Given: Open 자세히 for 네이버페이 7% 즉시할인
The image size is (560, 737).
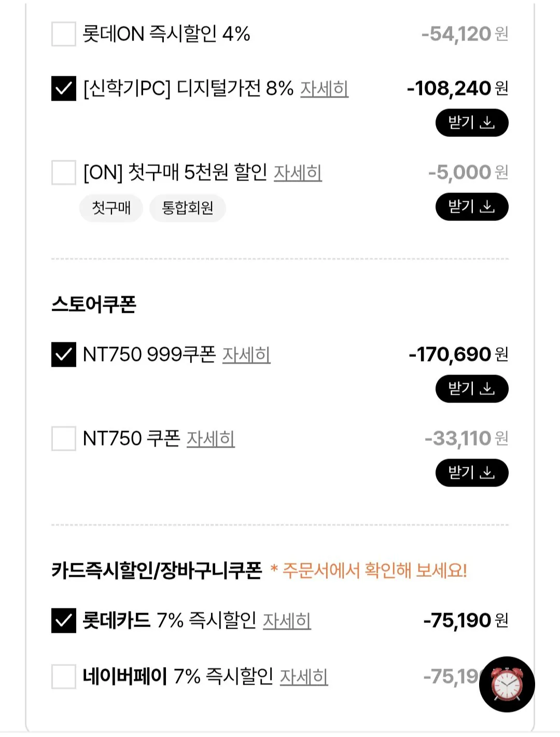Looking at the screenshot, I should pyautogui.click(x=304, y=677).
